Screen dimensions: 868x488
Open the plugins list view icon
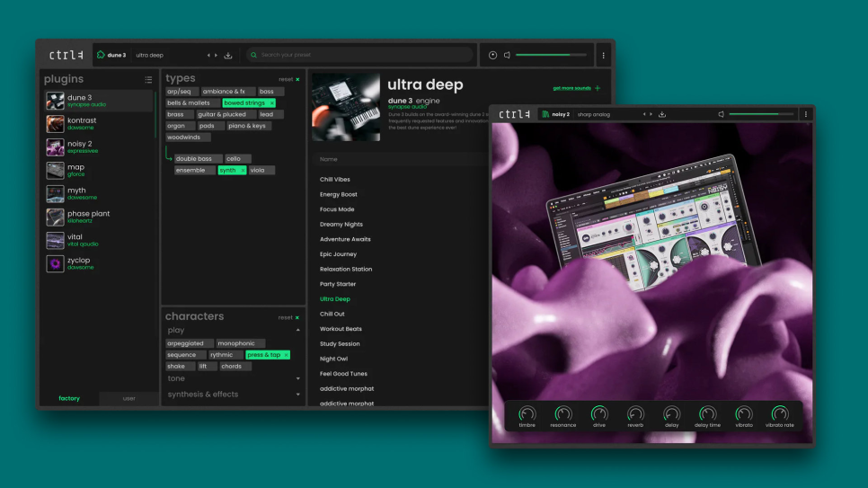(148, 80)
